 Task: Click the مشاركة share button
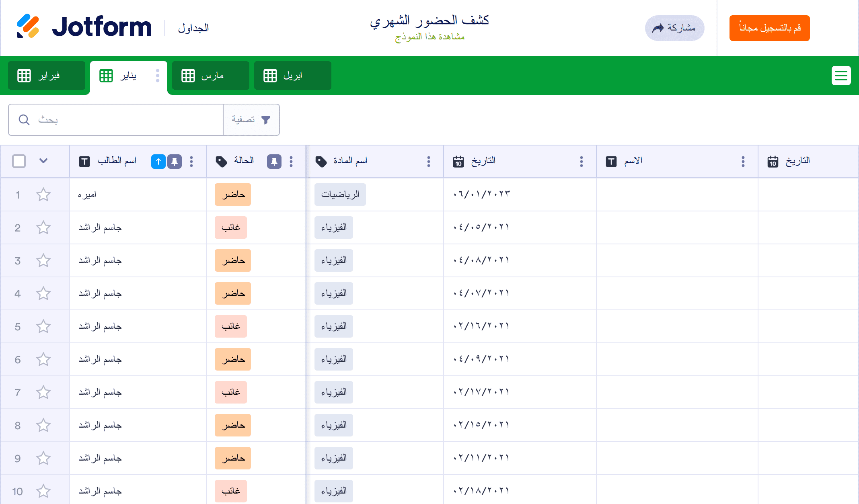(674, 28)
